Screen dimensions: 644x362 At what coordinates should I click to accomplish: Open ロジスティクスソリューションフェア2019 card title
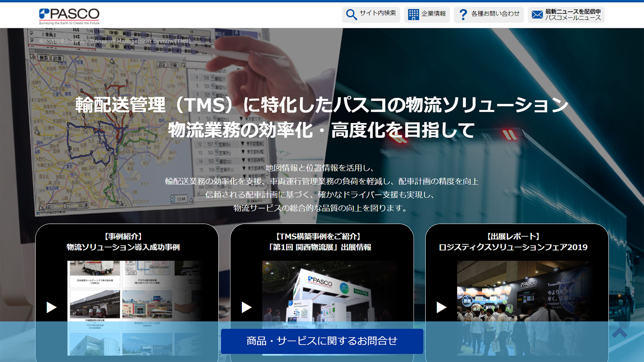pyautogui.click(x=513, y=247)
